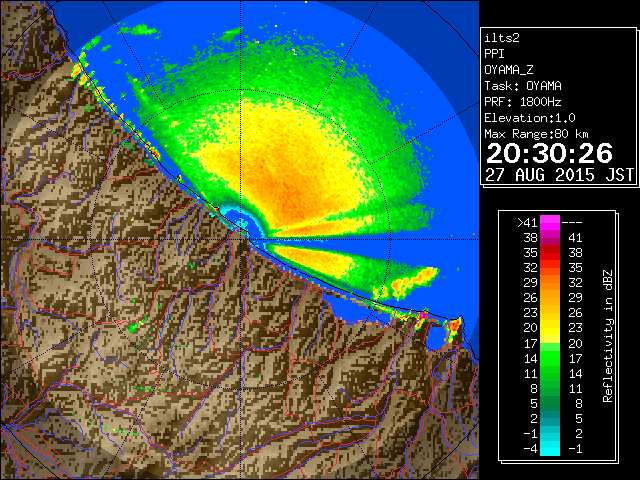This screenshot has height=480, width=640.
Task: Select the "PPI" scan type text
Action: coord(494,54)
